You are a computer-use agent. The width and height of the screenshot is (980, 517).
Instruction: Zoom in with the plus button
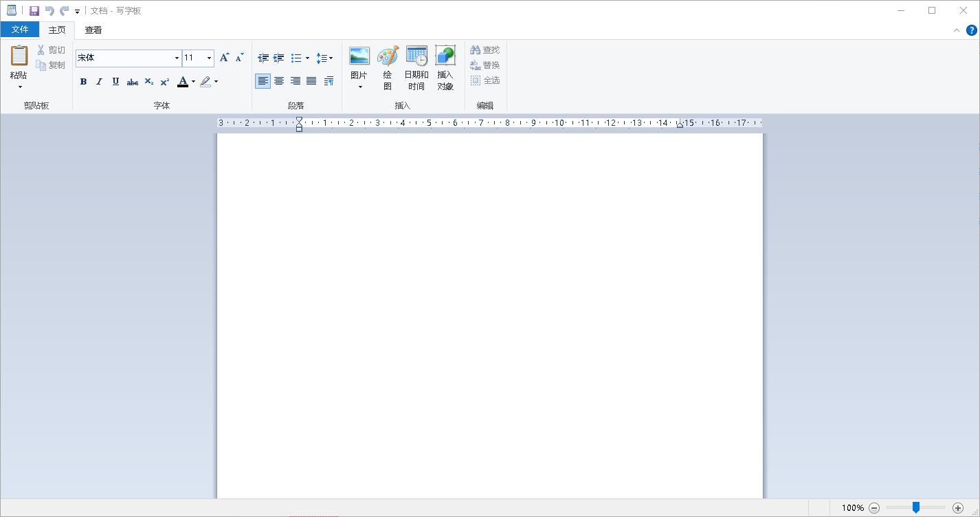pyautogui.click(x=958, y=508)
